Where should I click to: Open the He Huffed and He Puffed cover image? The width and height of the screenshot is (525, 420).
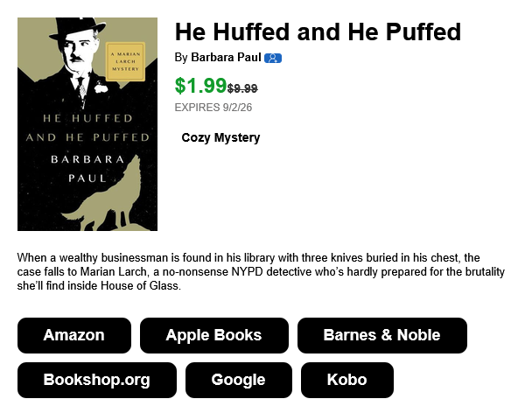click(87, 124)
